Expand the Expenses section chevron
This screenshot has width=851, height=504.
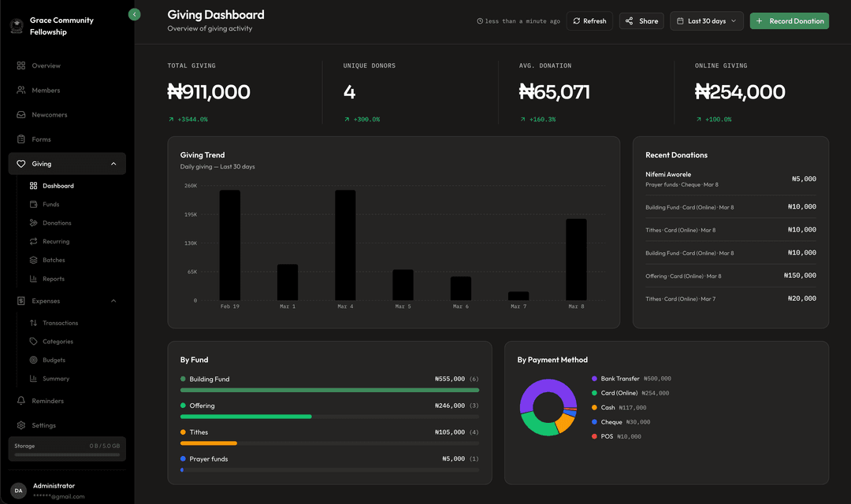click(x=113, y=300)
